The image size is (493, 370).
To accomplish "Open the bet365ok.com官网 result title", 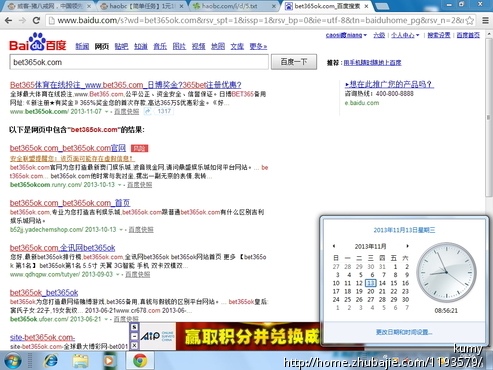I will pyautogui.click(x=68, y=148).
